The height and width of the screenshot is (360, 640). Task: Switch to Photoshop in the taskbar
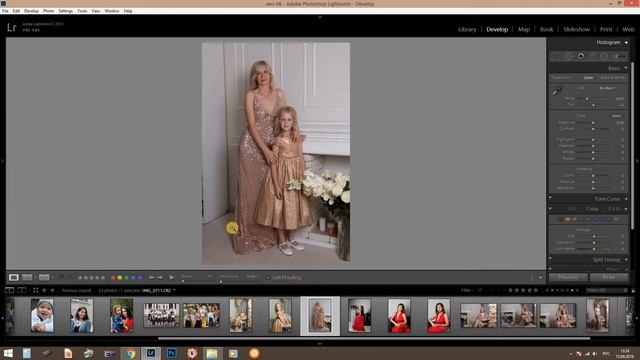[171, 353]
